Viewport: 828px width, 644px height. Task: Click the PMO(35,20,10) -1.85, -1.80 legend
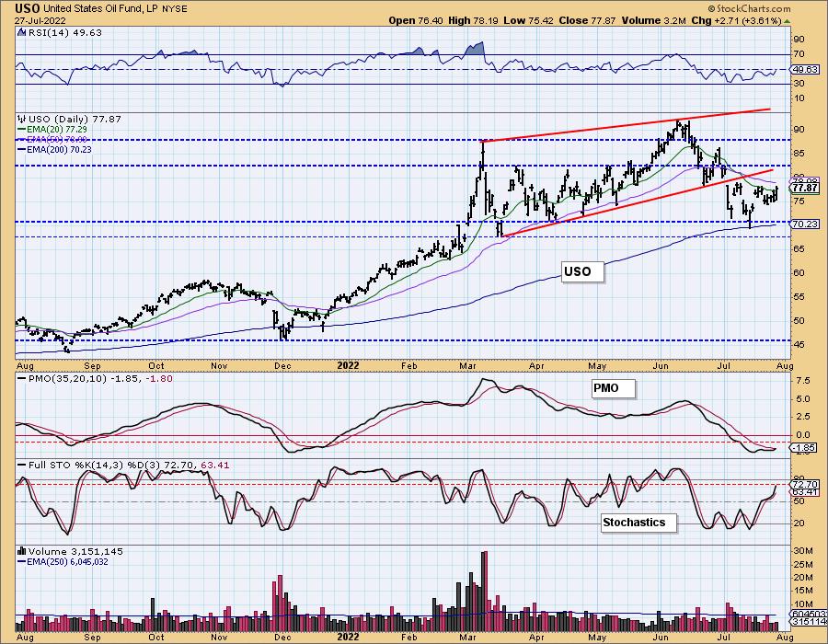100,379
